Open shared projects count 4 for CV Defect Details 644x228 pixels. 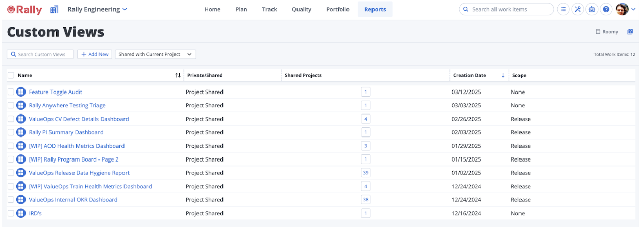pyautogui.click(x=366, y=119)
